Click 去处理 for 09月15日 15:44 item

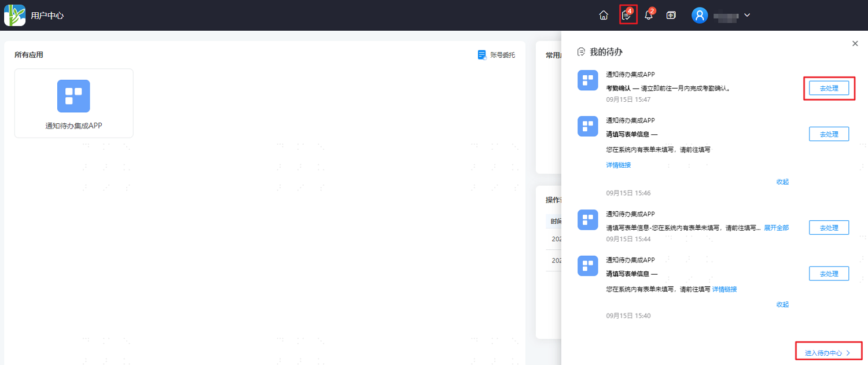pos(829,227)
